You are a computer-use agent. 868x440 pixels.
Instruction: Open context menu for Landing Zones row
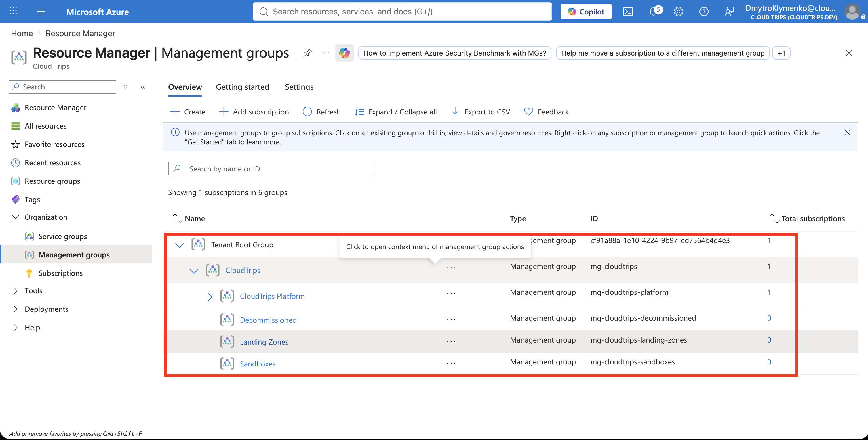pyautogui.click(x=451, y=342)
